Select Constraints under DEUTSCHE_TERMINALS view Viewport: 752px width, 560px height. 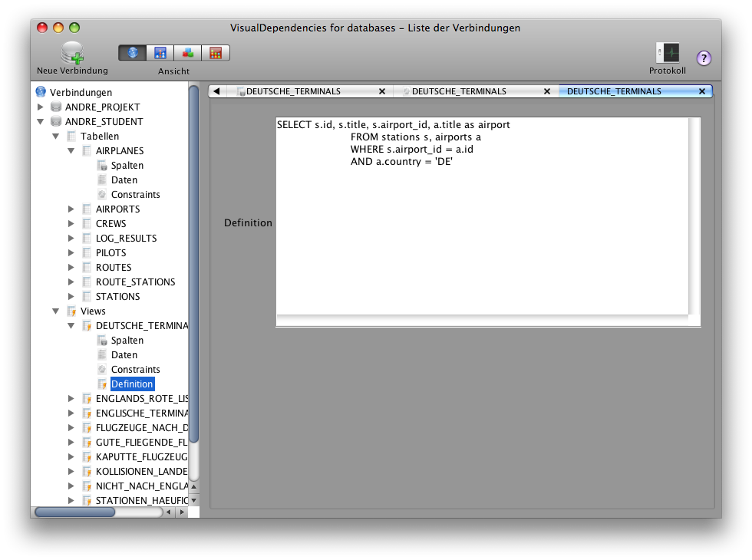click(x=135, y=369)
